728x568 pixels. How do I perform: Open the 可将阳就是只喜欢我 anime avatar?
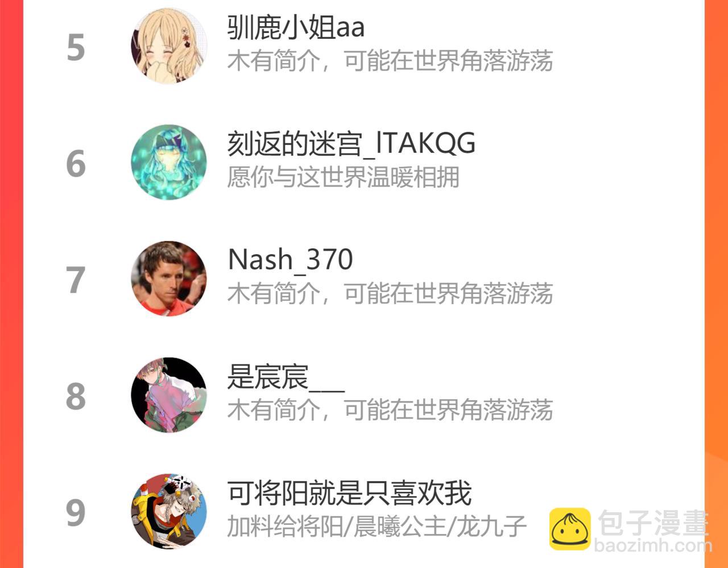(x=169, y=511)
